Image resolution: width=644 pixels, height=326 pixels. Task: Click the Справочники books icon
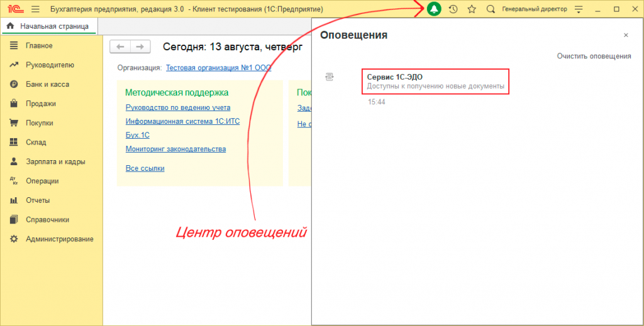(x=14, y=219)
